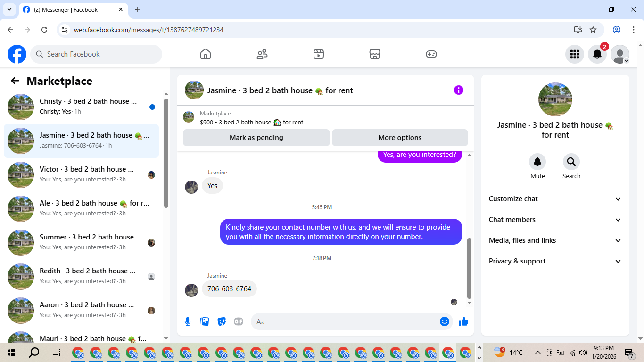Choose a sticker icon
Image resolution: width=644 pixels, height=362 pixels.
pos(222,321)
